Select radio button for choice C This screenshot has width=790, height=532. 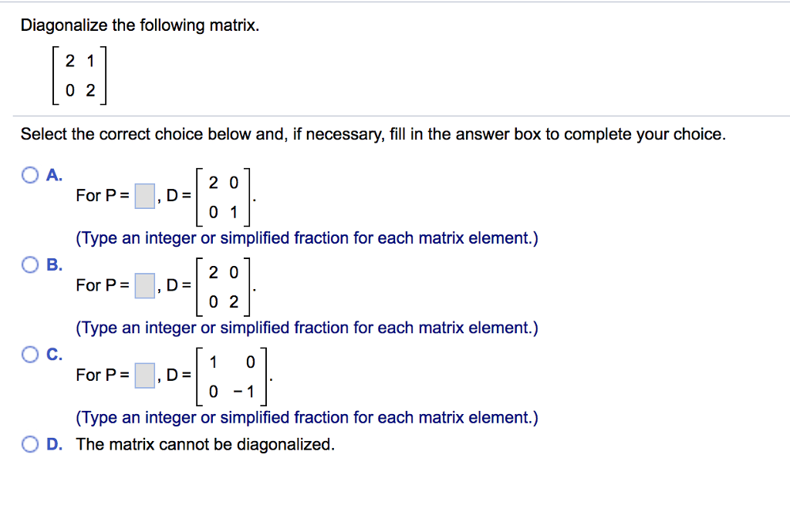(x=30, y=355)
